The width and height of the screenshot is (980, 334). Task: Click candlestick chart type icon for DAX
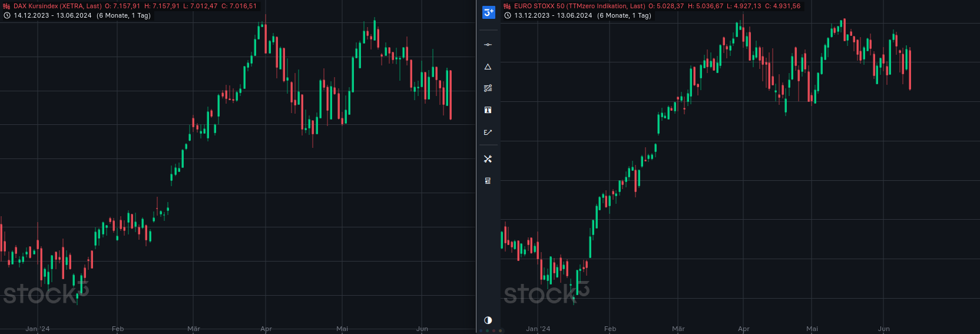6,6
